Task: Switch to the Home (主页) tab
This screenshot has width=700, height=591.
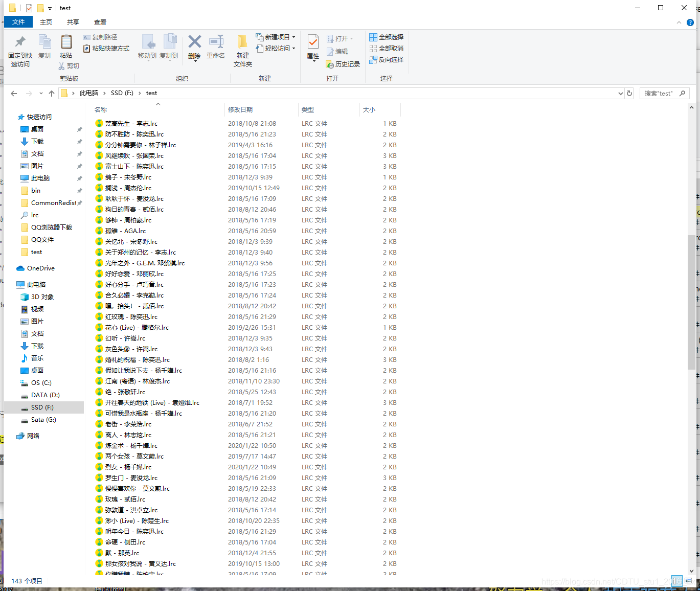Action: click(x=46, y=22)
